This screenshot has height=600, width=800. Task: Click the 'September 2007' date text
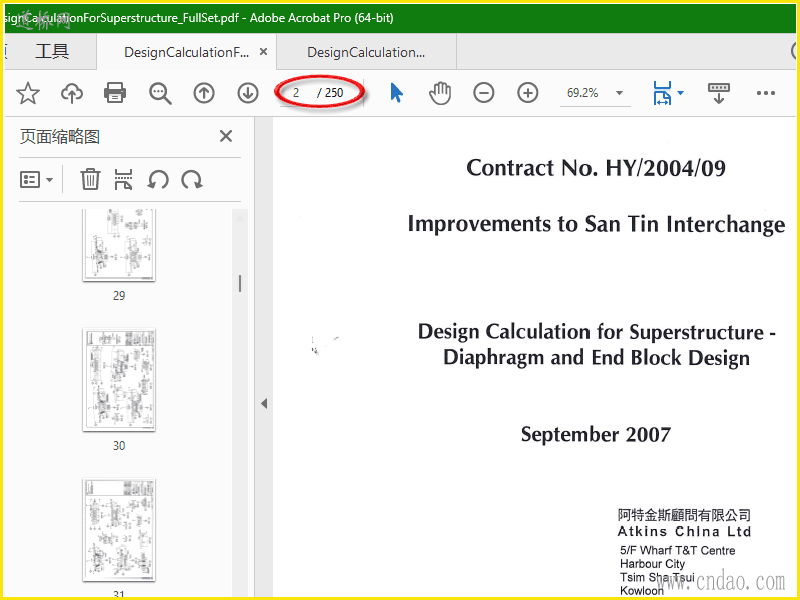point(595,434)
